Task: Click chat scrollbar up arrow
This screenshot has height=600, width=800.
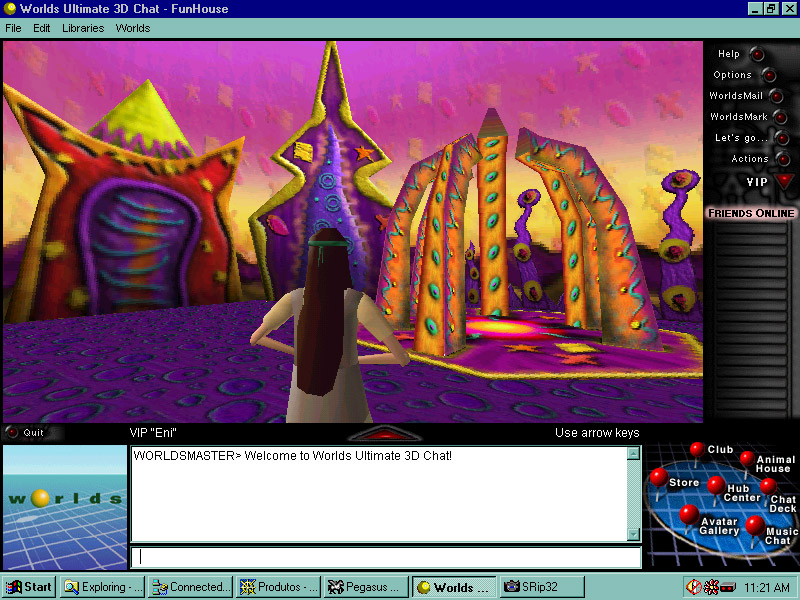Action: click(633, 453)
